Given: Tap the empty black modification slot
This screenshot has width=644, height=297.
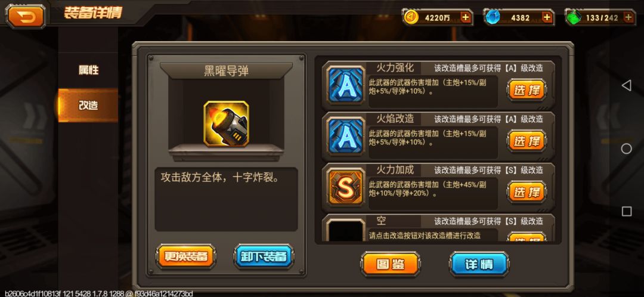Looking at the screenshot, I should pos(345,230).
